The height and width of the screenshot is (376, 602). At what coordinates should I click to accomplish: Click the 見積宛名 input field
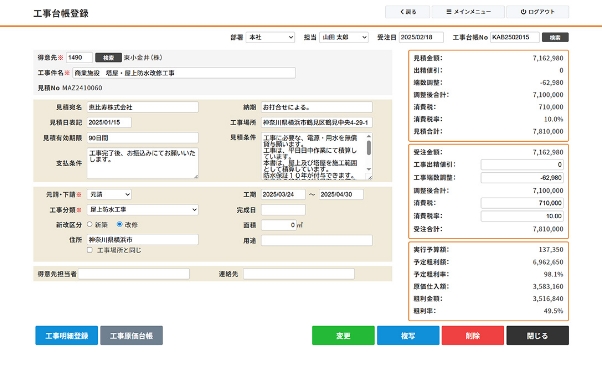[x=142, y=107]
